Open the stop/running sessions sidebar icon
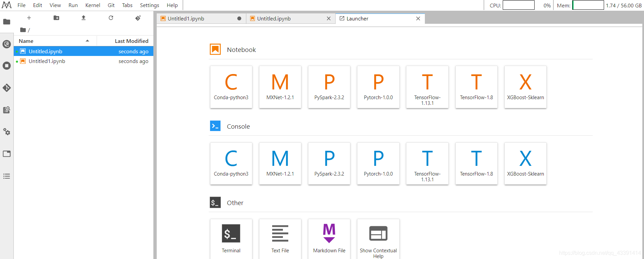644x259 pixels. click(7, 66)
